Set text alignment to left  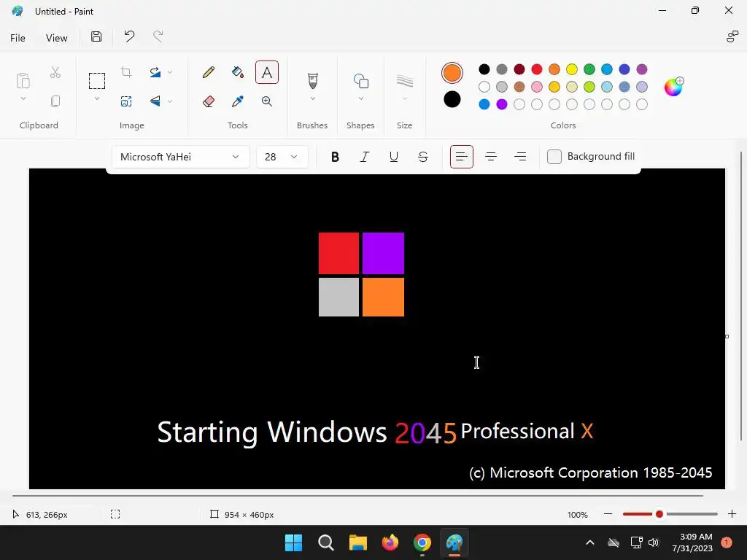coord(462,157)
